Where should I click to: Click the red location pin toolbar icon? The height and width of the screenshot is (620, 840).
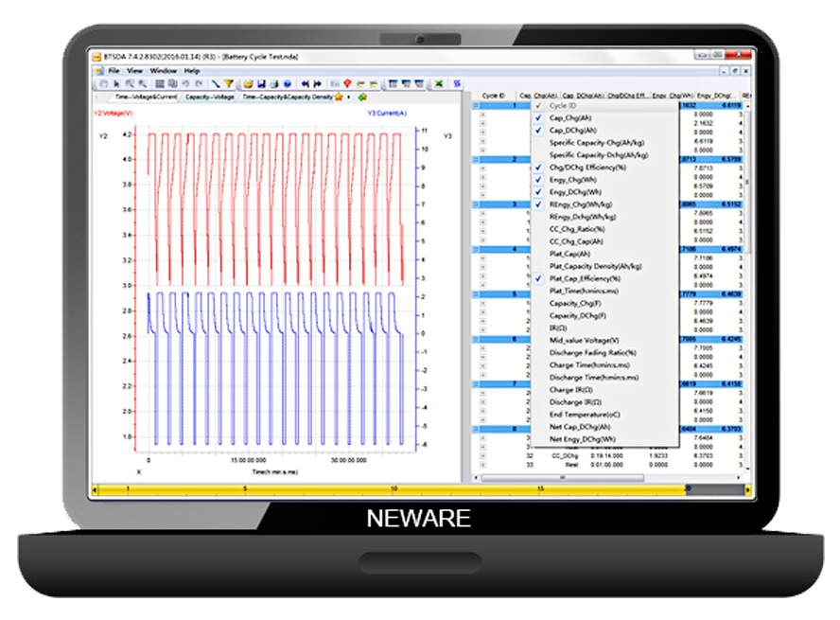pyautogui.click(x=348, y=83)
